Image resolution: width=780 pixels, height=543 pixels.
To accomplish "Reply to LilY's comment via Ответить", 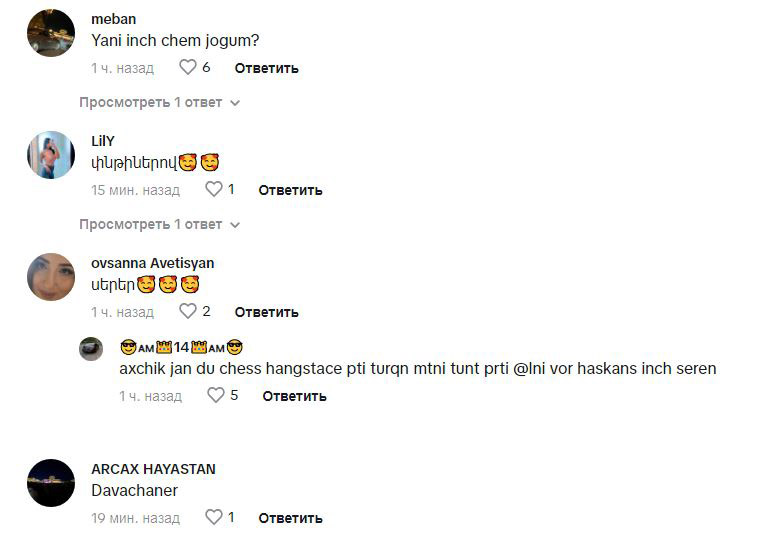I will (291, 190).
